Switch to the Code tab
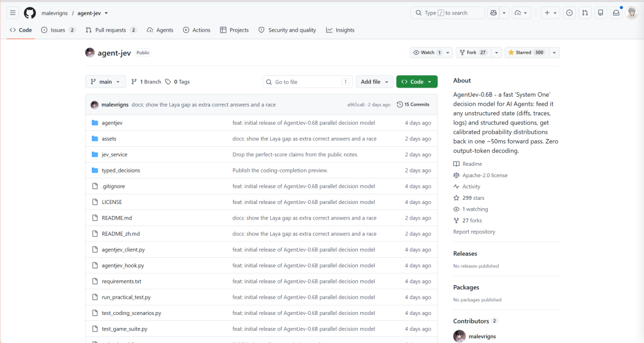 click(x=20, y=30)
